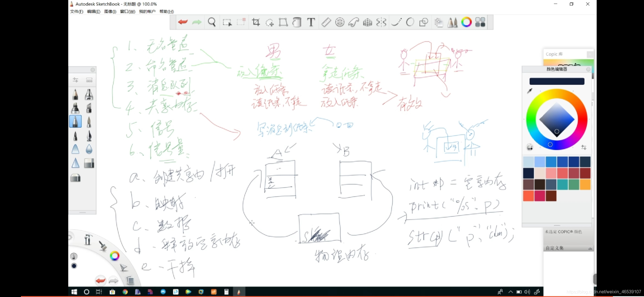Click the red Undo arrow in top toolbar
The height and width of the screenshot is (297, 644).
point(183,22)
